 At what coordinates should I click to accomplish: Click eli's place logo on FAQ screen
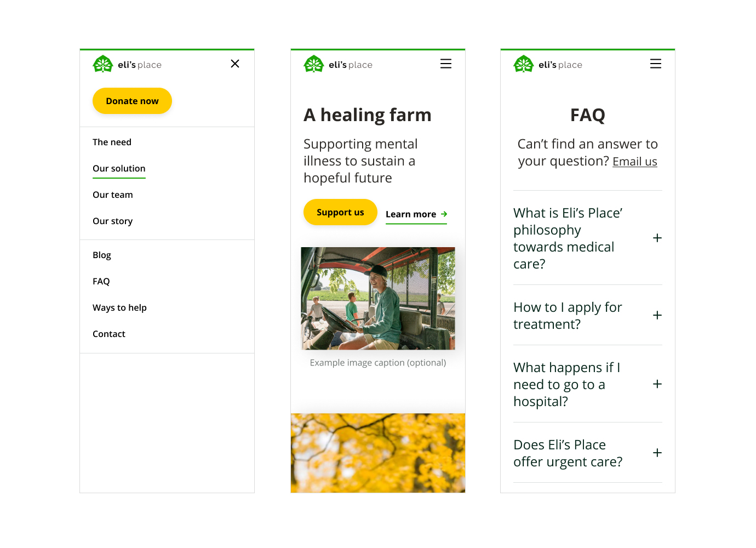coord(548,64)
